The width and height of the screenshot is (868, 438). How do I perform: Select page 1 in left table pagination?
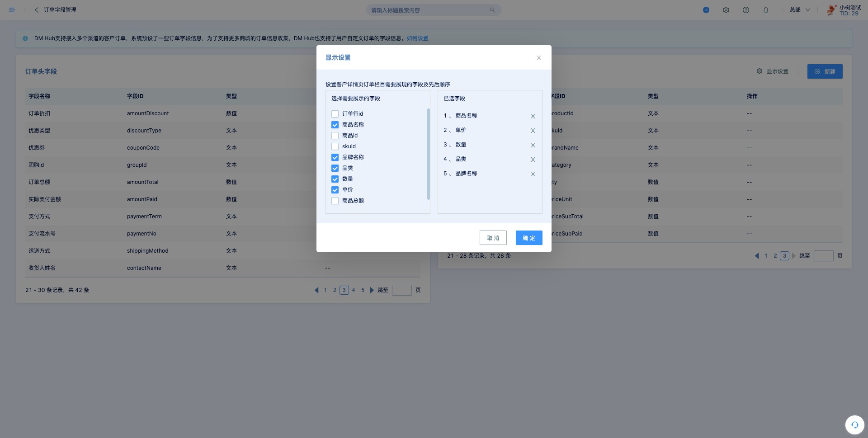pos(325,290)
